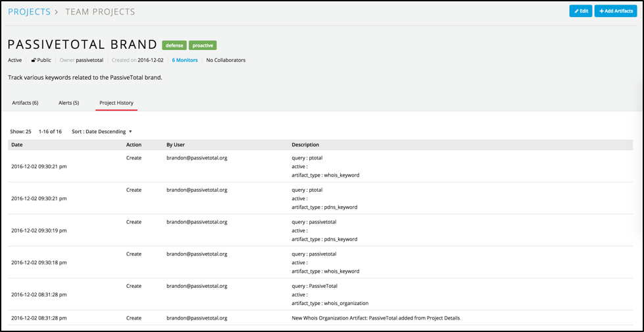Click the Active status label
This screenshot has width=644, height=332.
tap(14, 60)
